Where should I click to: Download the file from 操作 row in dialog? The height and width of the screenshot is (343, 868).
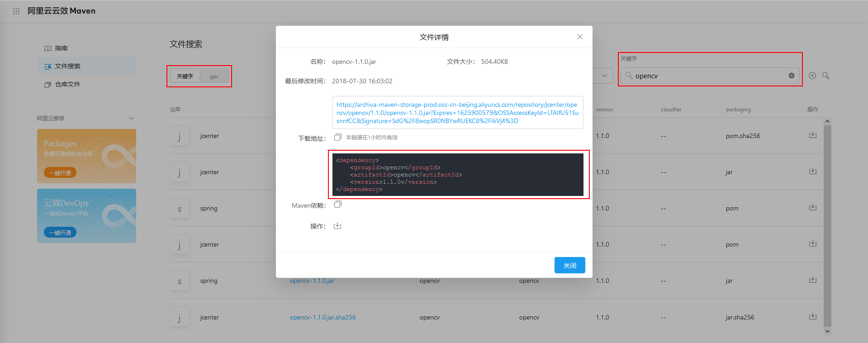(337, 226)
